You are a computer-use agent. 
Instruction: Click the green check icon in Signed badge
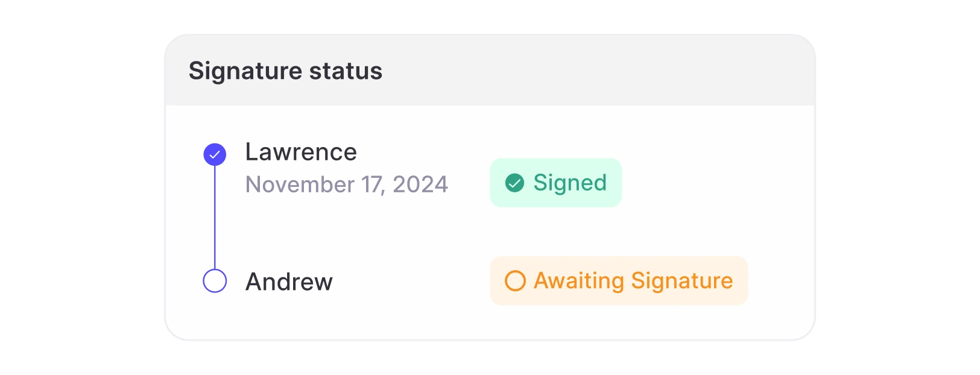(514, 183)
